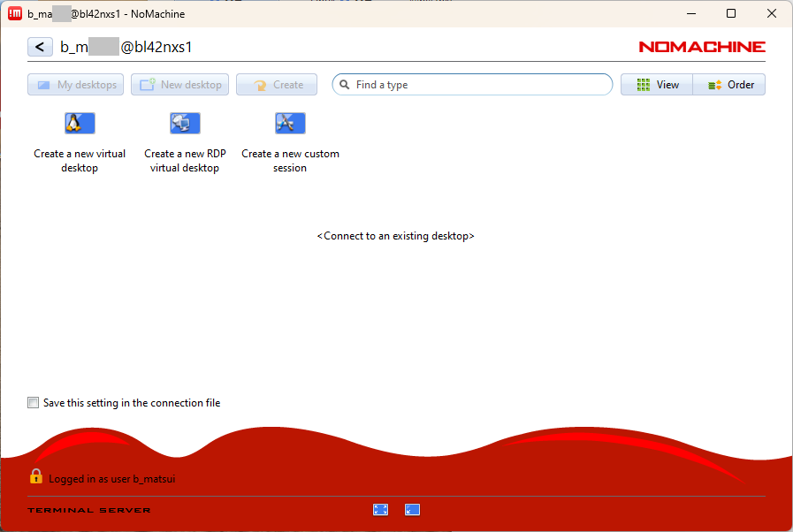Click the NoMachine logo at top right
The image size is (793, 532).
point(701,47)
